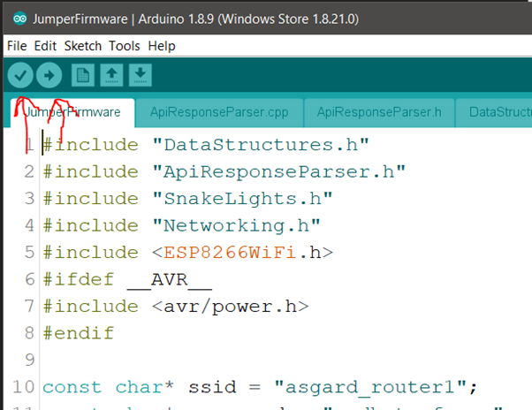Click the Upload arrow button
This screenshot has height=410, width=532.
click(x=49, y=75)
